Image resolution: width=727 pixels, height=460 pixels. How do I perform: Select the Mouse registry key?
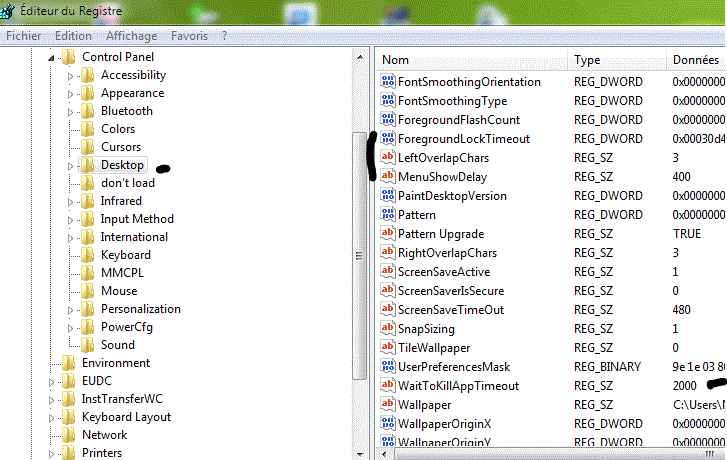(x=119, y=291)
